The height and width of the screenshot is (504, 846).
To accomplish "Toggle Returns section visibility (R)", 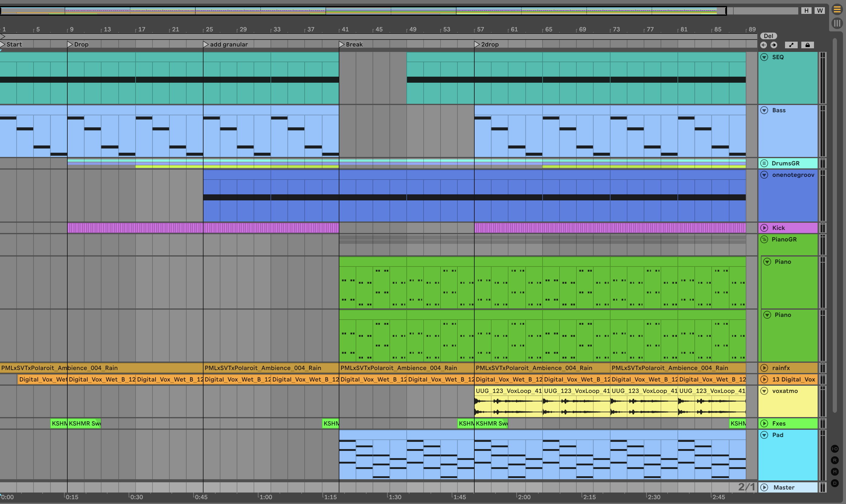I will coord(835,460).
